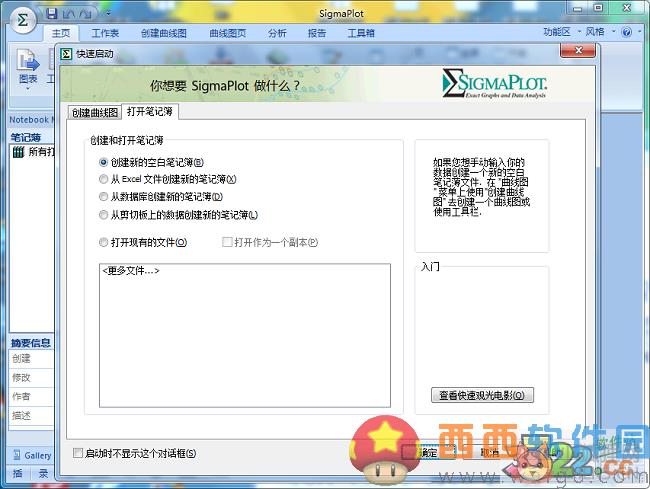Expand the 功能区 dropdown arrow
This screenshot has height=489, width=650.
point(579,31)
